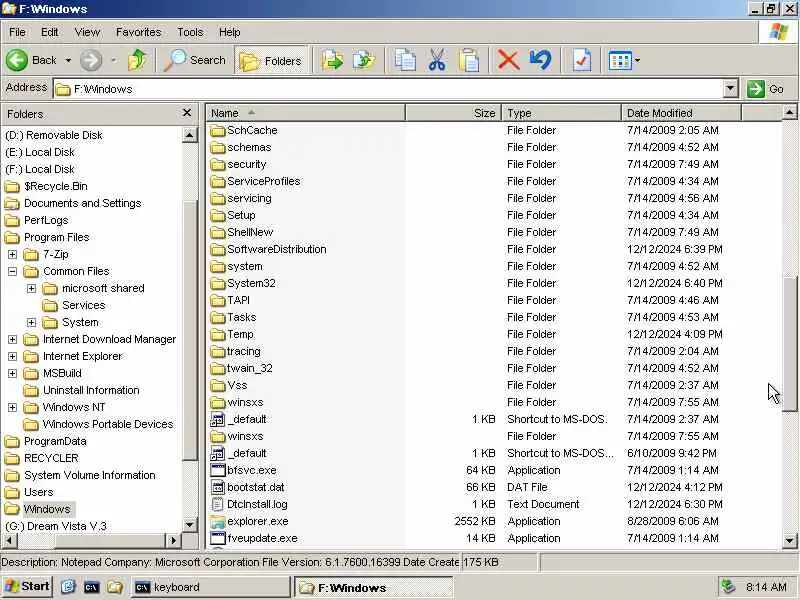Click the Paste clipboard icon
Viewport: 800px width, 600px height.
(469, 60)
